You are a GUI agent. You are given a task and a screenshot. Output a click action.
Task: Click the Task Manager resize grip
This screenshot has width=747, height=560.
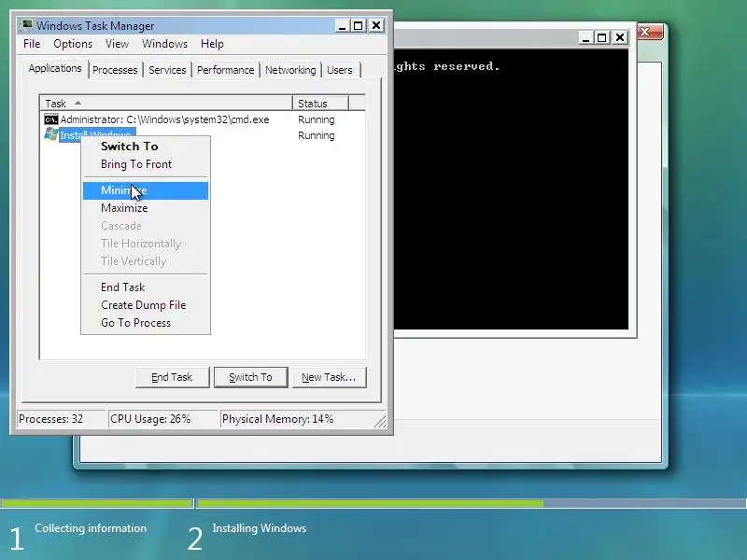coord(380,422)
